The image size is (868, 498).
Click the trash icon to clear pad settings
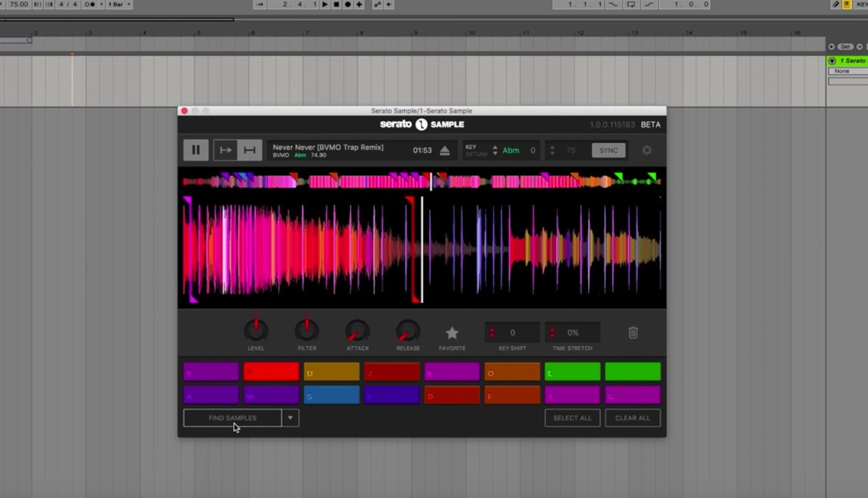tap(633, 332)
